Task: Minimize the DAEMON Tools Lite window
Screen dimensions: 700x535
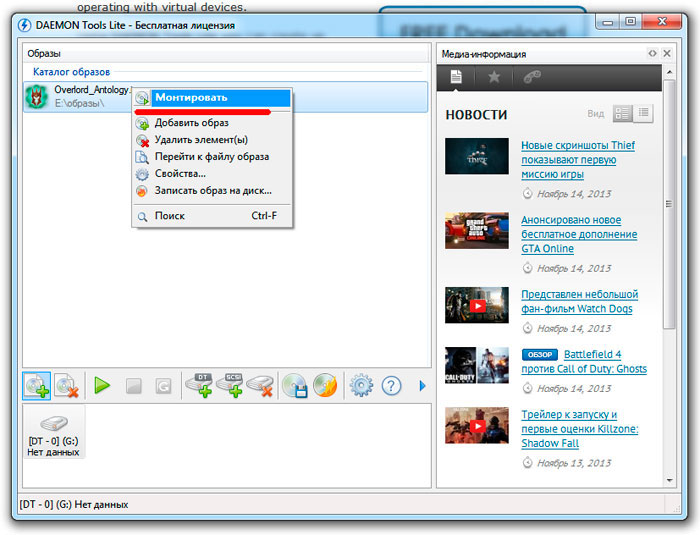Action: tap(608, 22)
